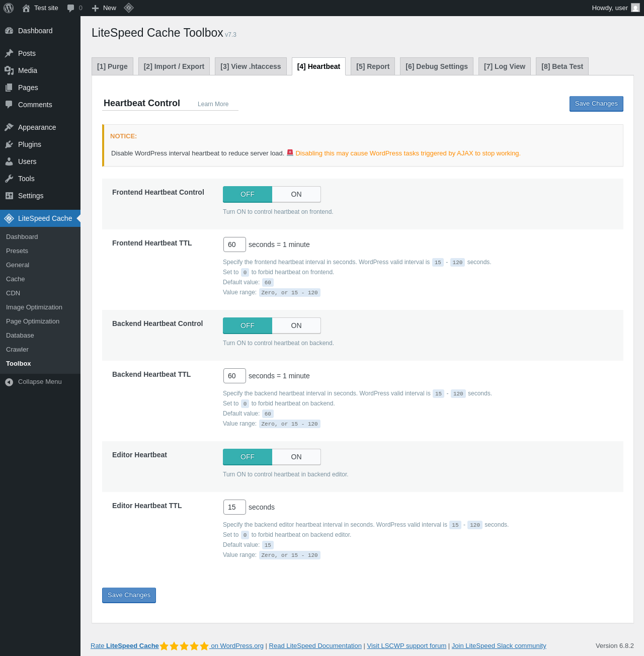Open Crawler in LiteSpeed submenu
This screenshot has height=656, width=644.
[17, 349]
